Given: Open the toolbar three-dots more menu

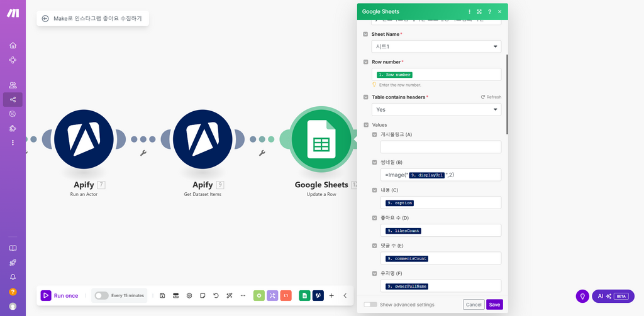Looking at the screenshot, I should pos(243,295).
